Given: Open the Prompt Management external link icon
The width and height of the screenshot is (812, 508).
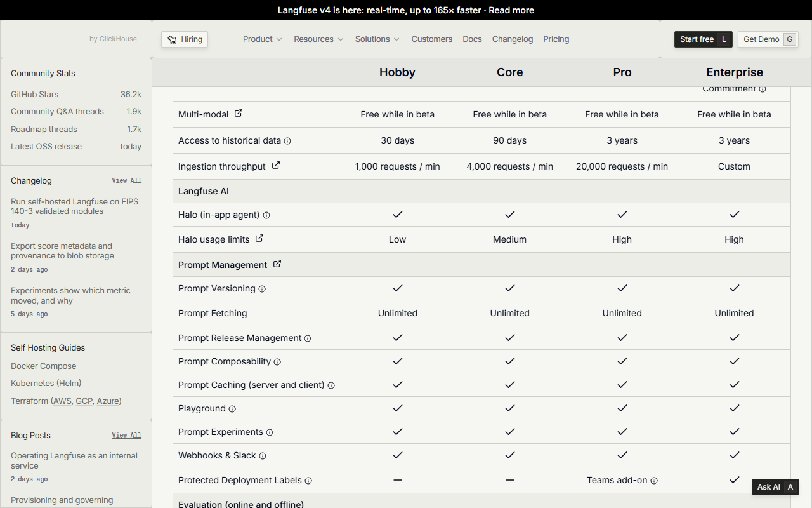Looking at the screenshot, I should point(277,264).
